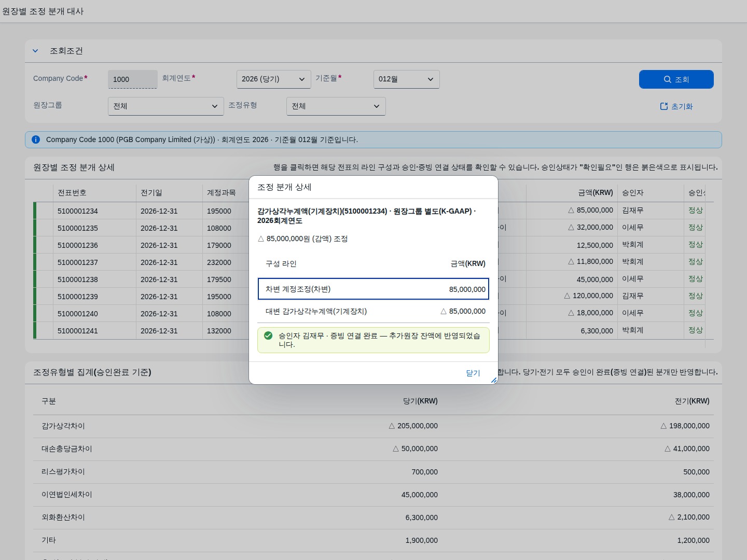The image size is (747, 560).
Task: Click the △ 85,000,000원 (감액) 조정 text
Action: [302, 239]
